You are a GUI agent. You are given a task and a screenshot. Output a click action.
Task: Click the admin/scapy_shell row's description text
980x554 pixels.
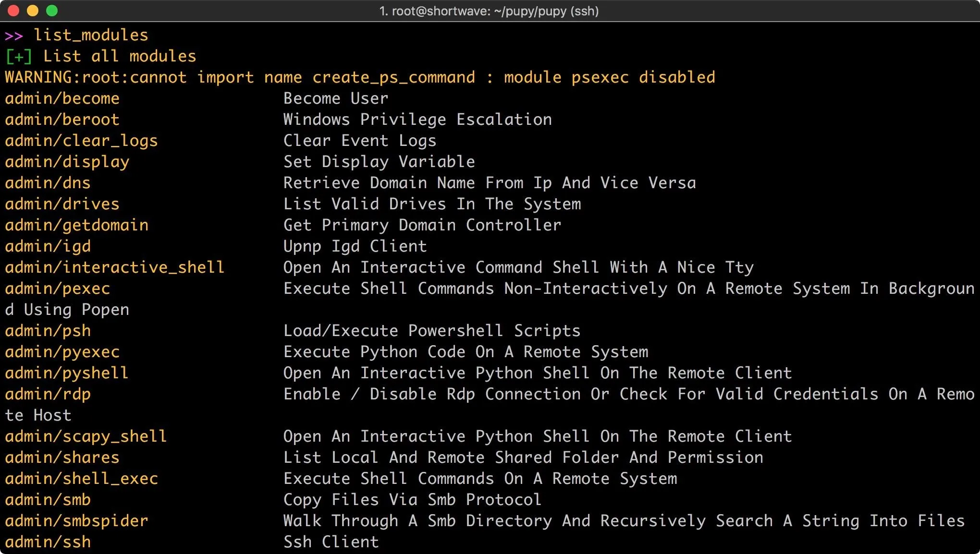(x=538, y=436)
